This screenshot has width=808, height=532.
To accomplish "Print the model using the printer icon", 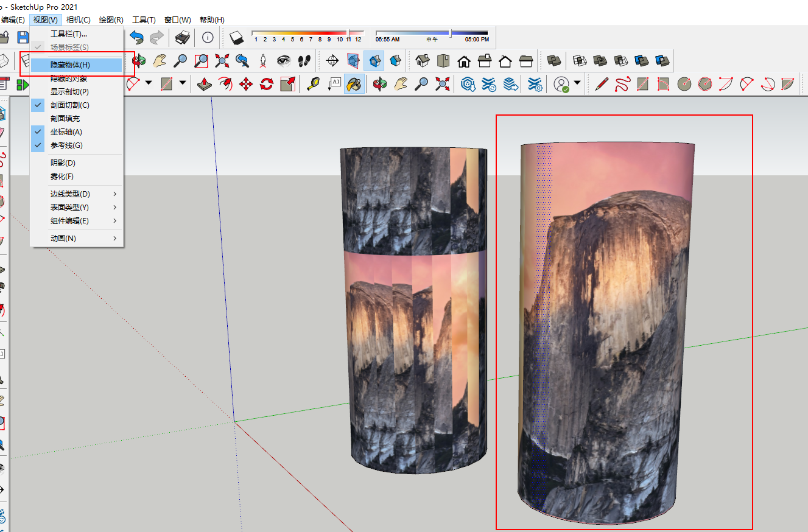I will tap(183, 38).
